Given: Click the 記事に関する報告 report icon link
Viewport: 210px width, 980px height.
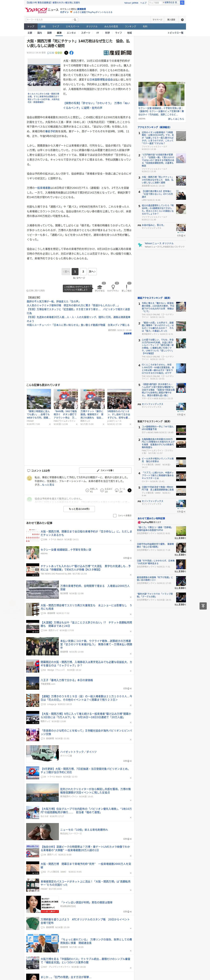Looking at the screenshot, I should point(35,291).
